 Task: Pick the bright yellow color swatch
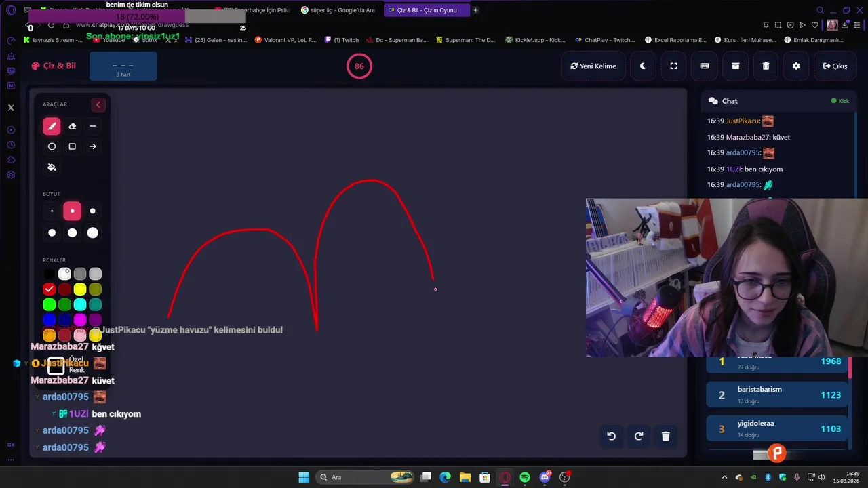point(80,289)
